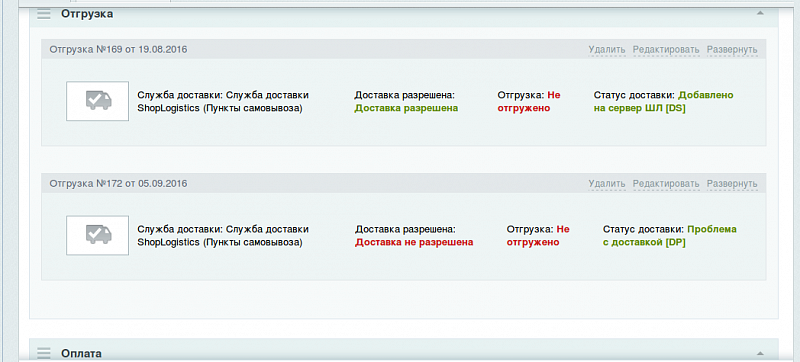Click the delivery truck icon of shipment №172

(x=97, y=235)
